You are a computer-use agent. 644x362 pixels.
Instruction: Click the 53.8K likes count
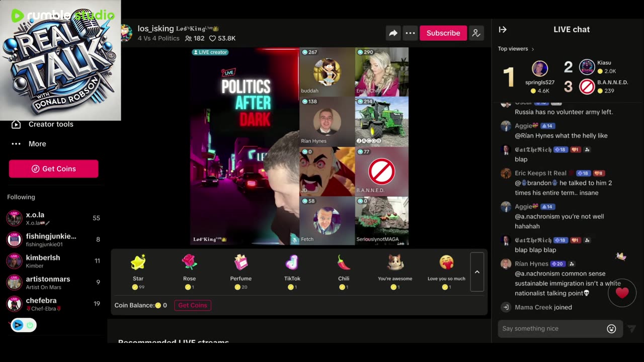pos(222,38)
